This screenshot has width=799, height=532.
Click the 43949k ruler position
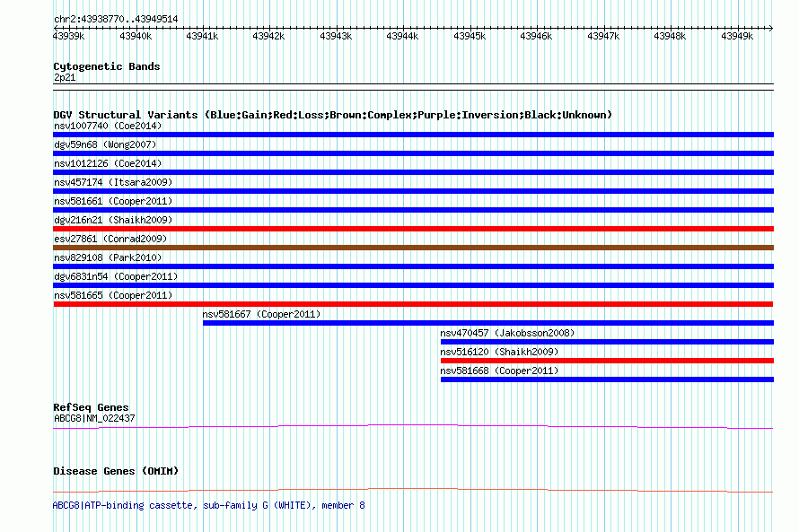click(737, 36)
